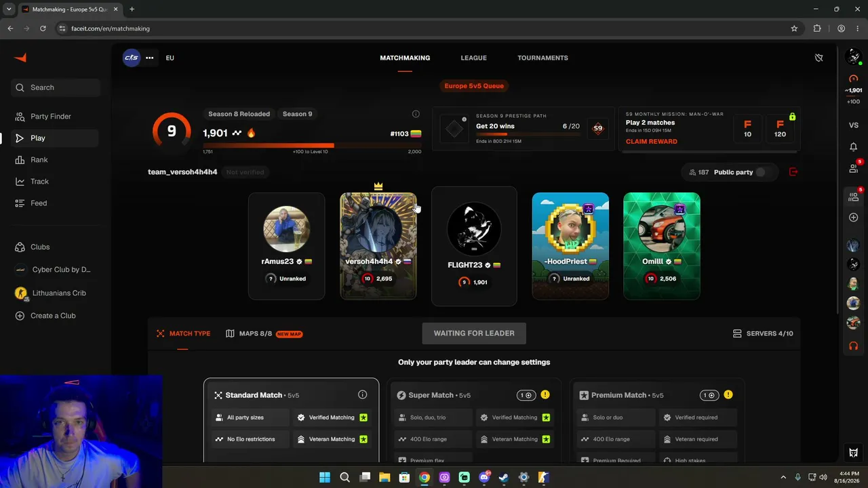Open the three-dots game menu
The image size is (868, 488).
point(149,58)
